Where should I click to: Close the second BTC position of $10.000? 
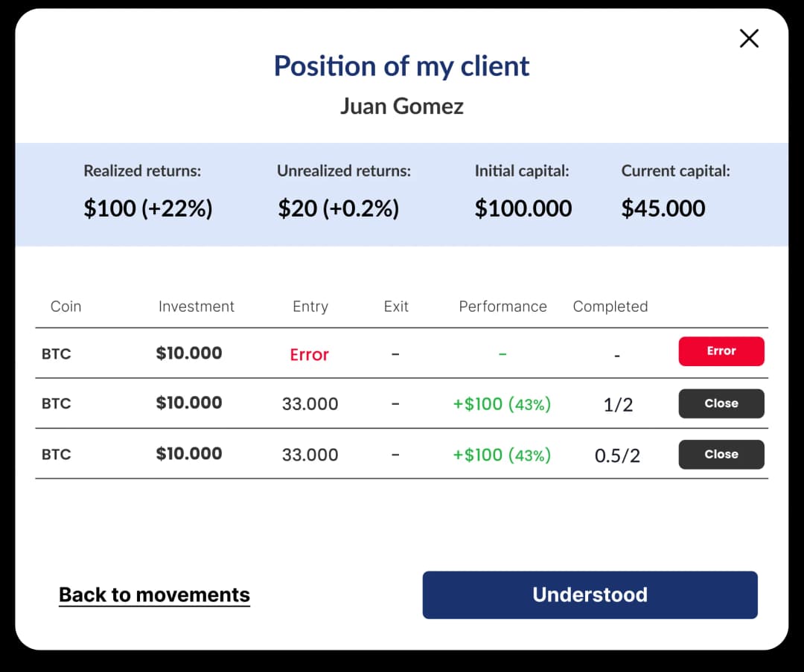pyautogui.click(x=721, y=403)
